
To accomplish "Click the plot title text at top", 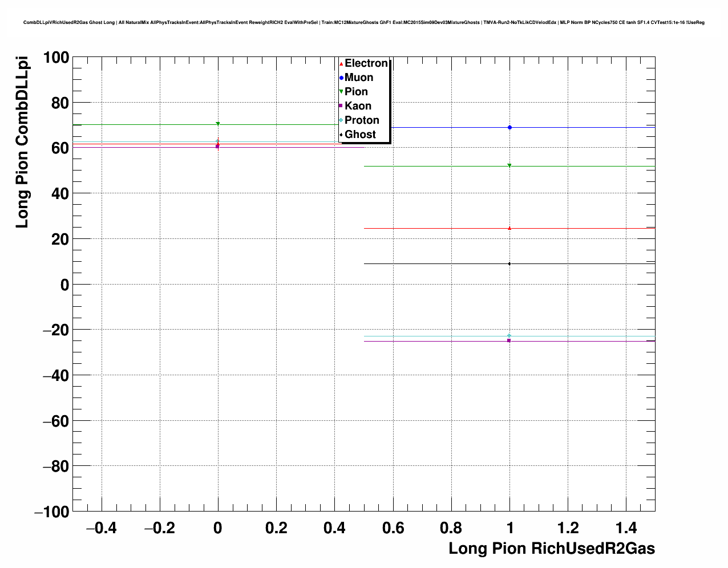I will pos(363,23).
